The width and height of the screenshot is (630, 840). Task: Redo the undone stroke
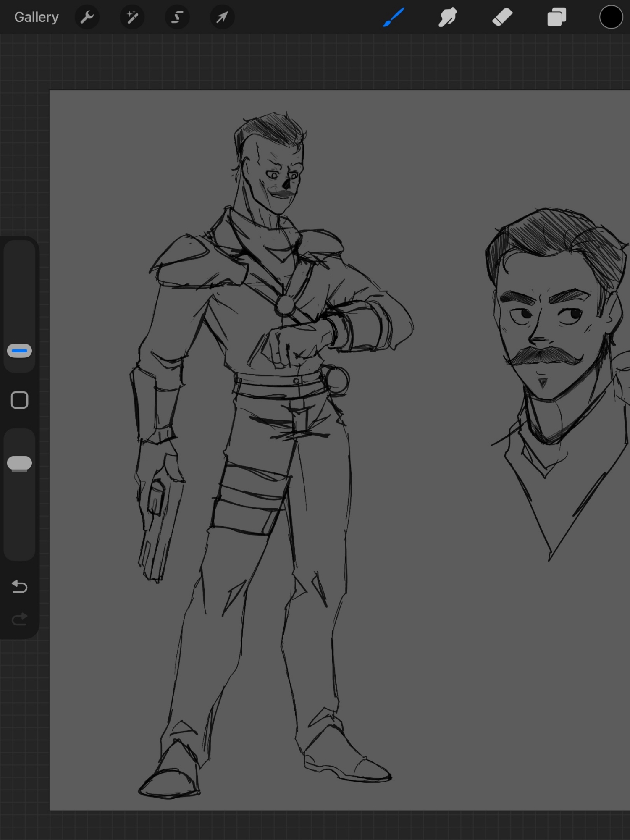20,619
